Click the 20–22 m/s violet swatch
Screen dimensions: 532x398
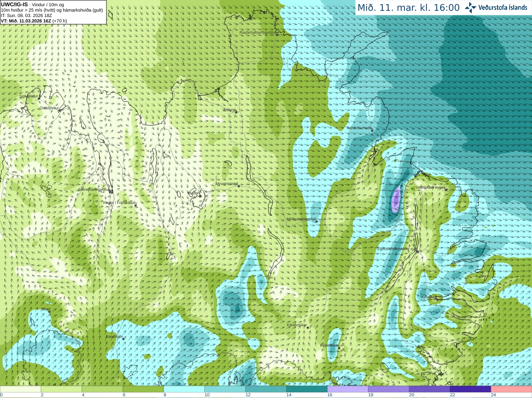tap(430, 389)
